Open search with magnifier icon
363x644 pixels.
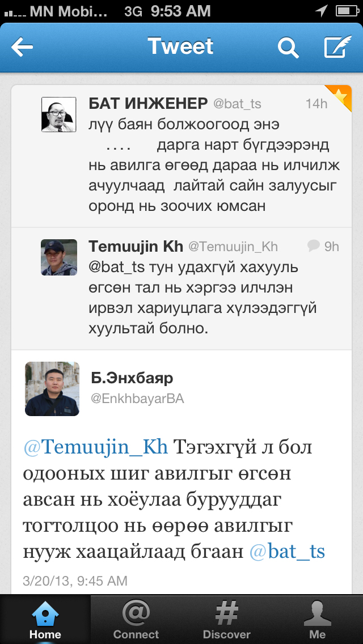[288, 48]
